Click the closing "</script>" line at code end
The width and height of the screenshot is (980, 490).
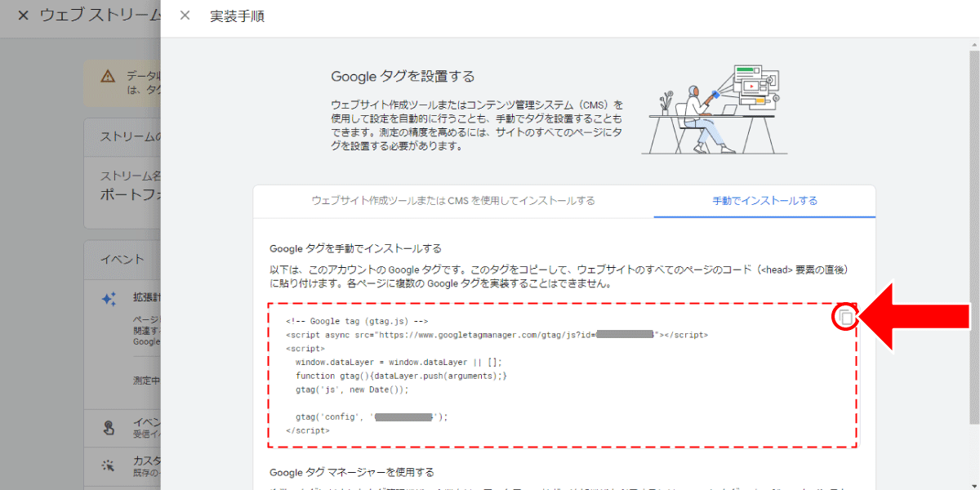click(308, 430)
